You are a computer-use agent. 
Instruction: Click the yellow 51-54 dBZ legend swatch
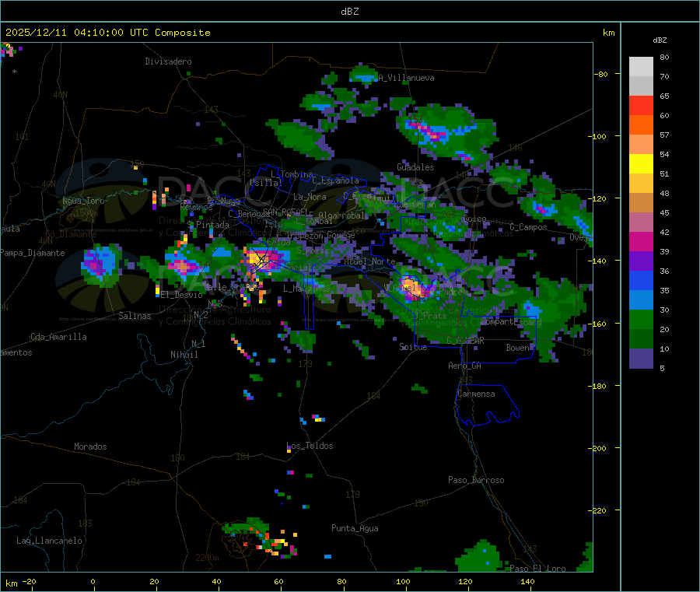point(641,164)
